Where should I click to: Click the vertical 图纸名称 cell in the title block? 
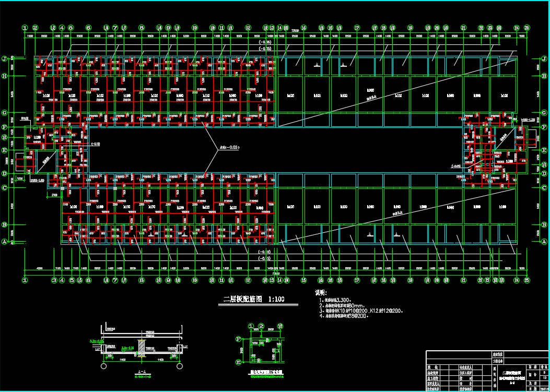[x=494, y=378]
